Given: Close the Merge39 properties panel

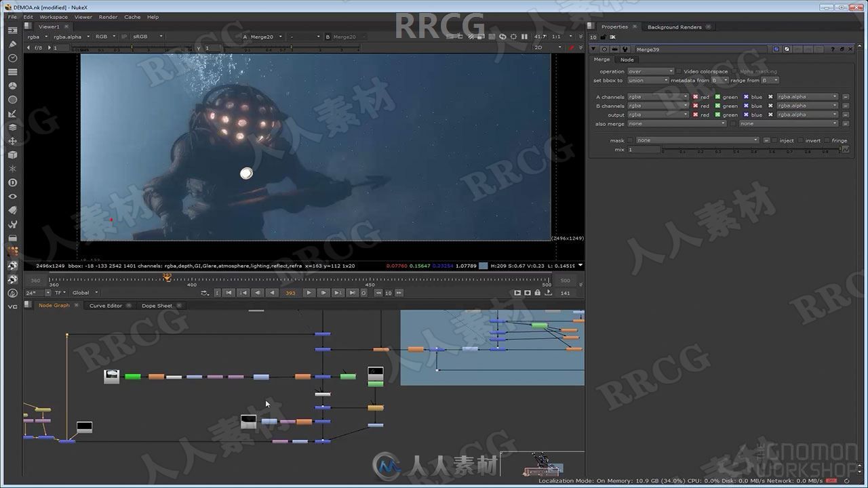Looking at the screenshot, I should coord(850,49).
